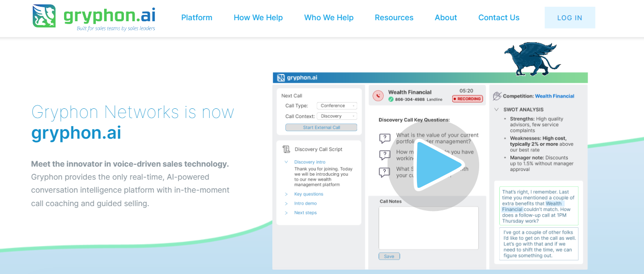Open the Call Type Conference dropdown
The height and width of the screenshot is (274, 644).
point(336,106)
